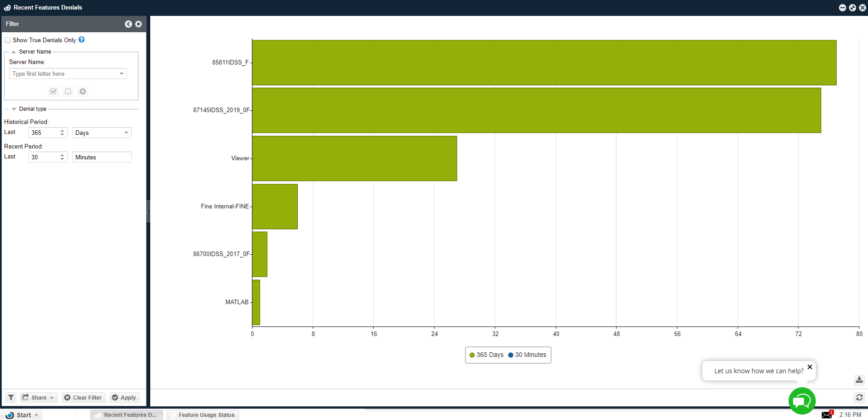Screen dimensions: 868x420
Task: Click the funnel filter icon
Action: tap(11, 398)
